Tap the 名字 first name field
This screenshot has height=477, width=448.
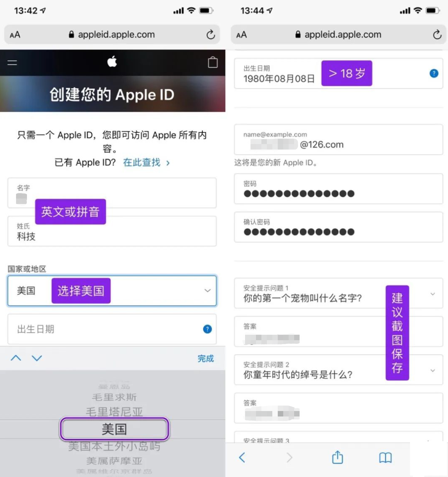112,193
